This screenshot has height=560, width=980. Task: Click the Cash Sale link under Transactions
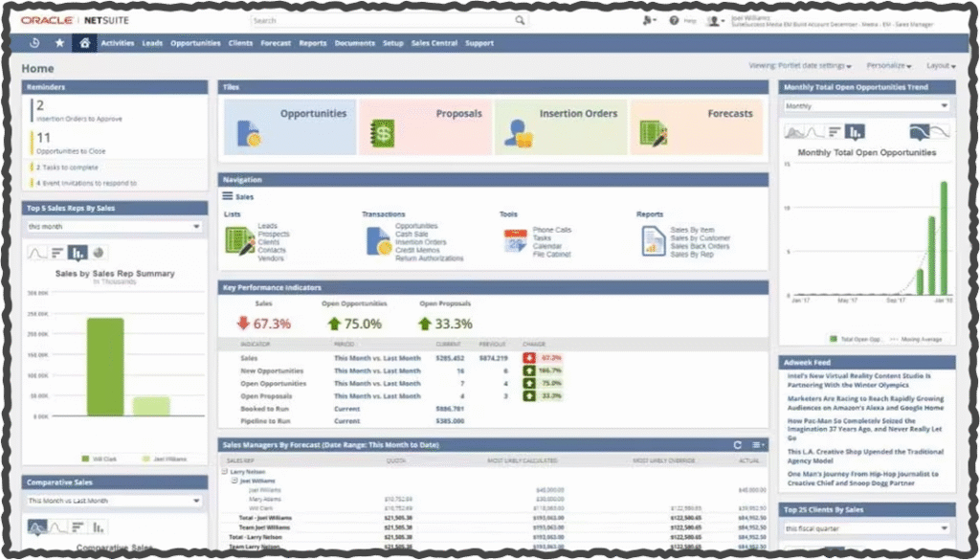(x=412, y=235)
